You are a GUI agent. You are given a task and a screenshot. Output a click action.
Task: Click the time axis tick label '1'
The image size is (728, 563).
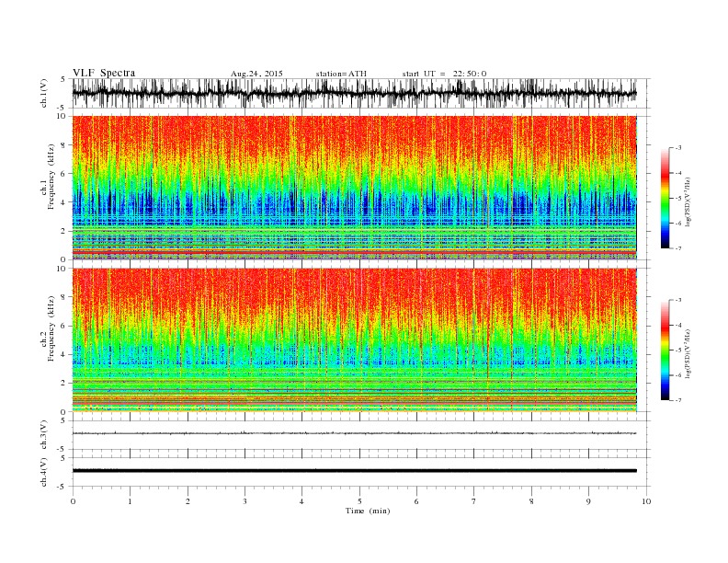pyautogui.click(x=130, y=501)
